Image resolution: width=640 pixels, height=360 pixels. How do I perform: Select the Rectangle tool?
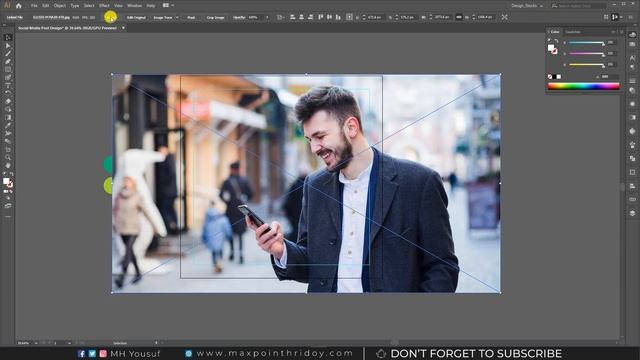coord(8,70)
